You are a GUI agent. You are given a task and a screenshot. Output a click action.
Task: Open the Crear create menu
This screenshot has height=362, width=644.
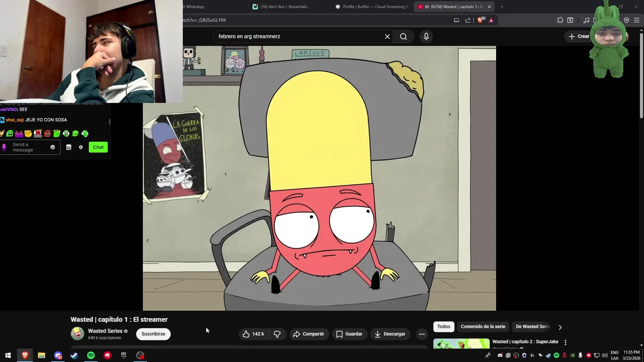(x=579, y=36)
